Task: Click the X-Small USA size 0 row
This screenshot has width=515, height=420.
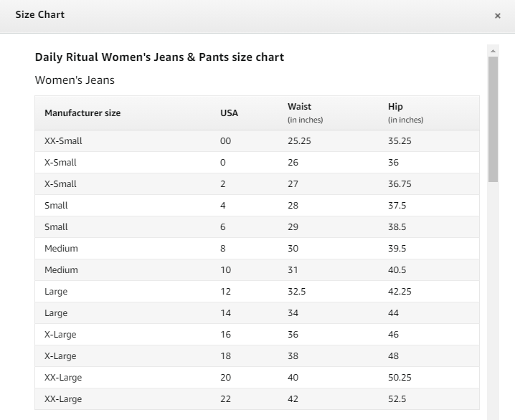Action: tap(257, 163)
